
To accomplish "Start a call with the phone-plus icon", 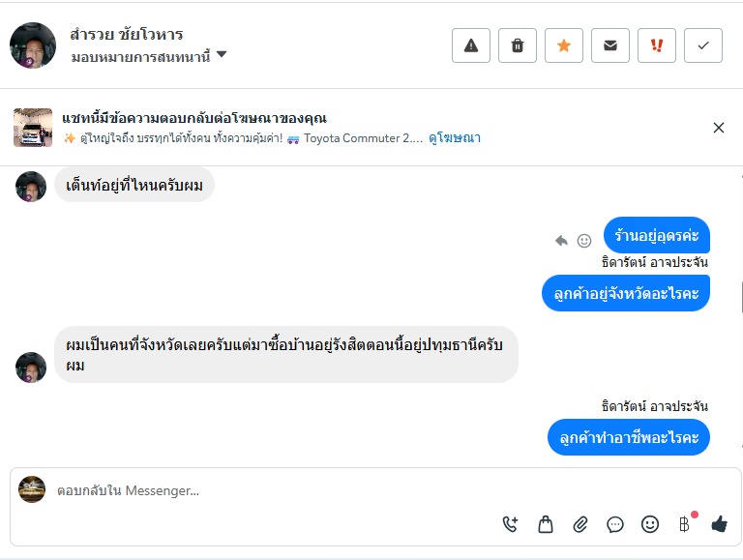I will coord(510,524).
